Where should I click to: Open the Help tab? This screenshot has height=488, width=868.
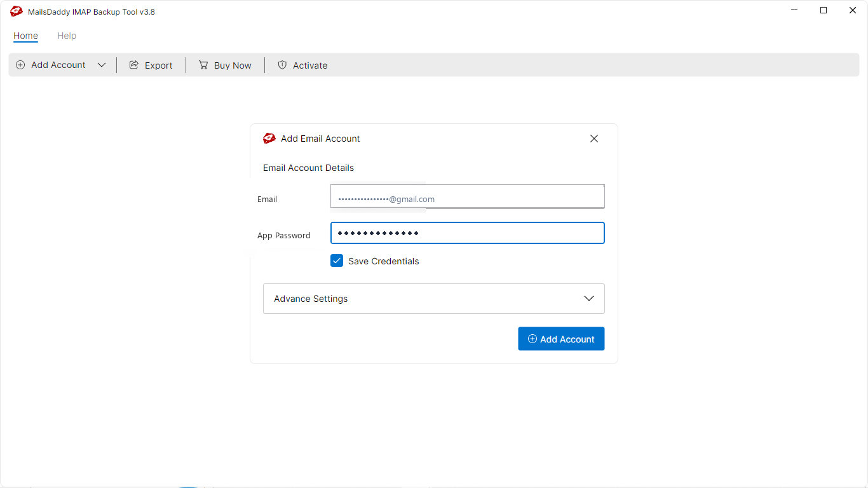[x=67, y=36]
